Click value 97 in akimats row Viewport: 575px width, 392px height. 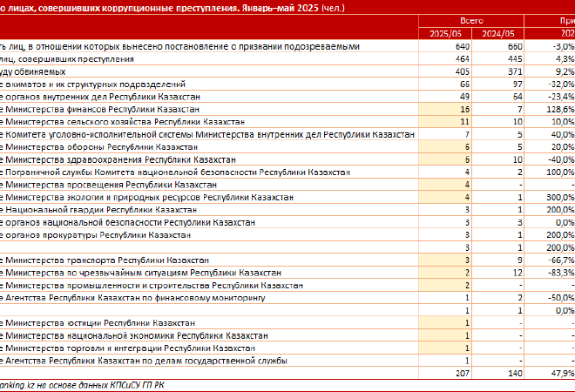517,84
